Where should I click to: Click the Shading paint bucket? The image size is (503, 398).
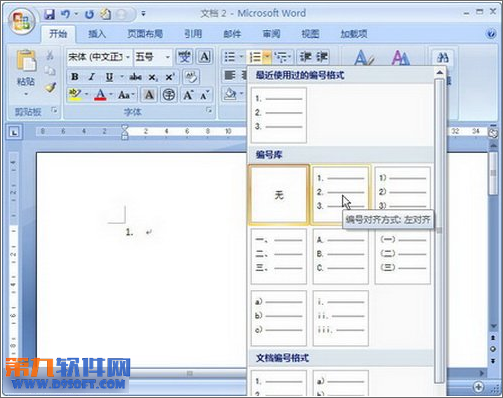pos(230,94)
